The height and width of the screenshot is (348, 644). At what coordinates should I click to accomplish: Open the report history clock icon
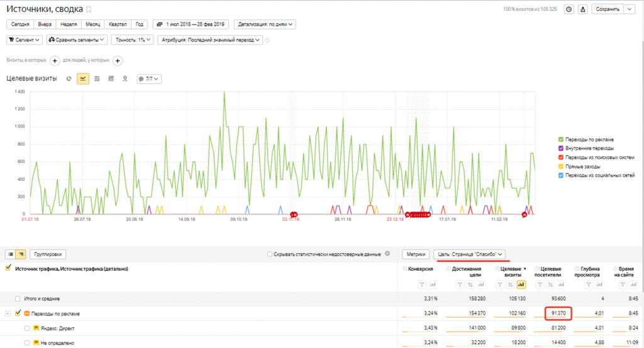coord(569,9)
